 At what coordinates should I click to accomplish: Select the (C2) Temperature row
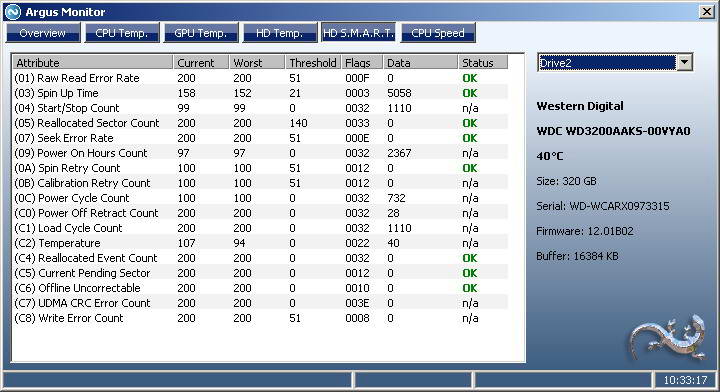click(x=260, y=243)
